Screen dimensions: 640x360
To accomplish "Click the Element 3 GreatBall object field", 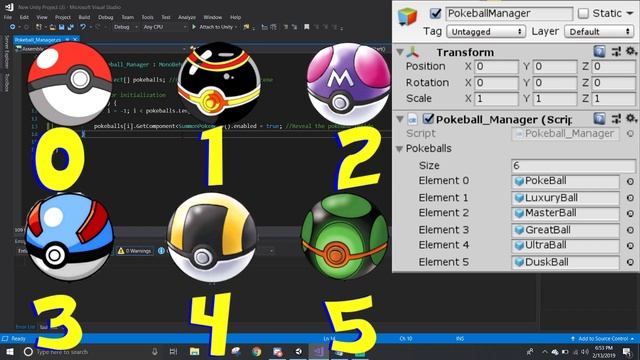I will point(565,230).
